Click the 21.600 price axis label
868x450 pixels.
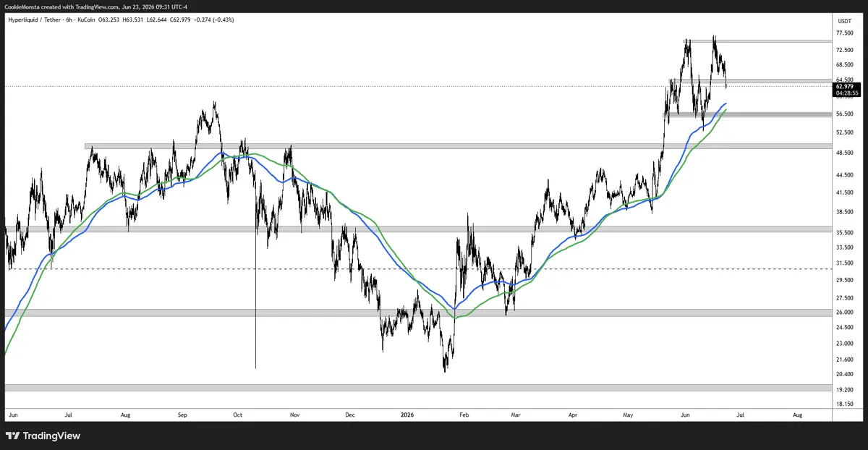(x=844, y=359)
